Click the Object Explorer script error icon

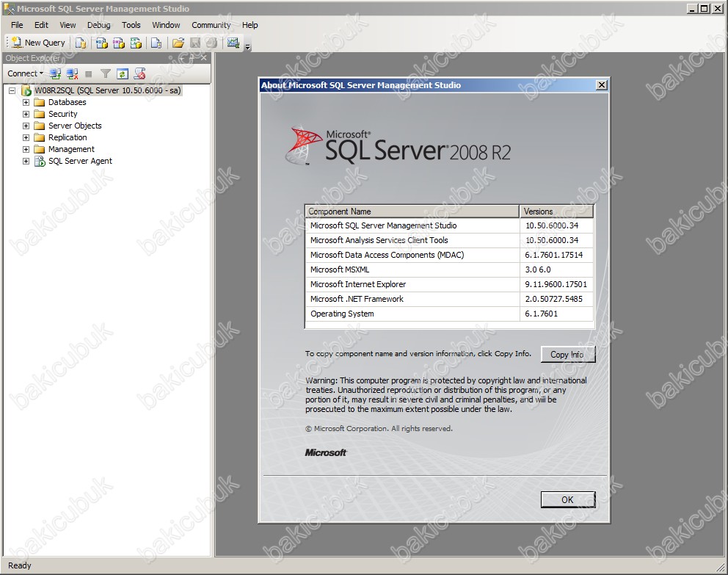[139, 73]
